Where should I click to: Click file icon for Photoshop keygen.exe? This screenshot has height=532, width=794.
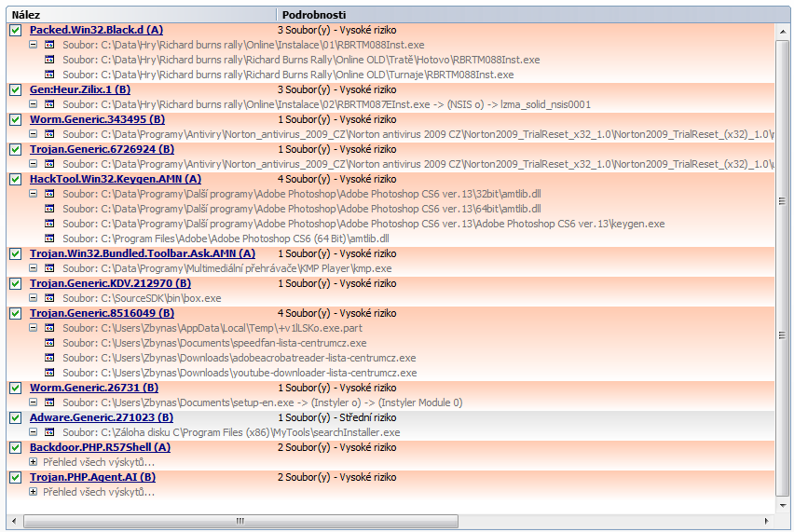(x=49, y=224)
